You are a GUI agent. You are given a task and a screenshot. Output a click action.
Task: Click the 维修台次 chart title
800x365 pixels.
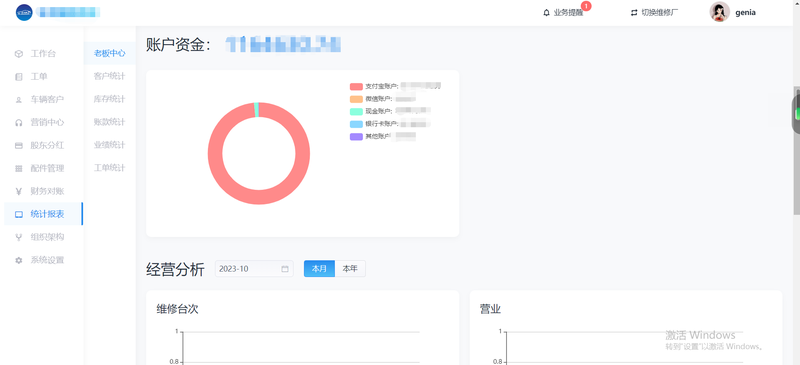point(177,309)
